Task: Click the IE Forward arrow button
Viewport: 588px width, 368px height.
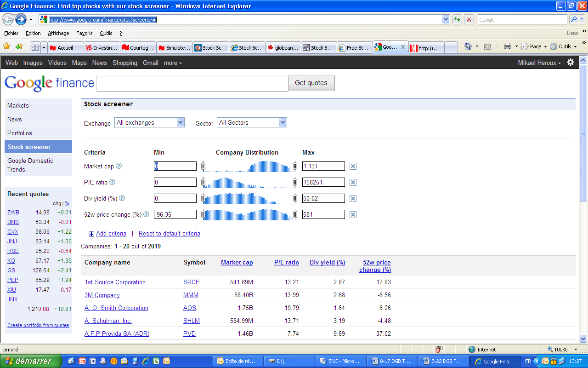Action: click(20, 19)
